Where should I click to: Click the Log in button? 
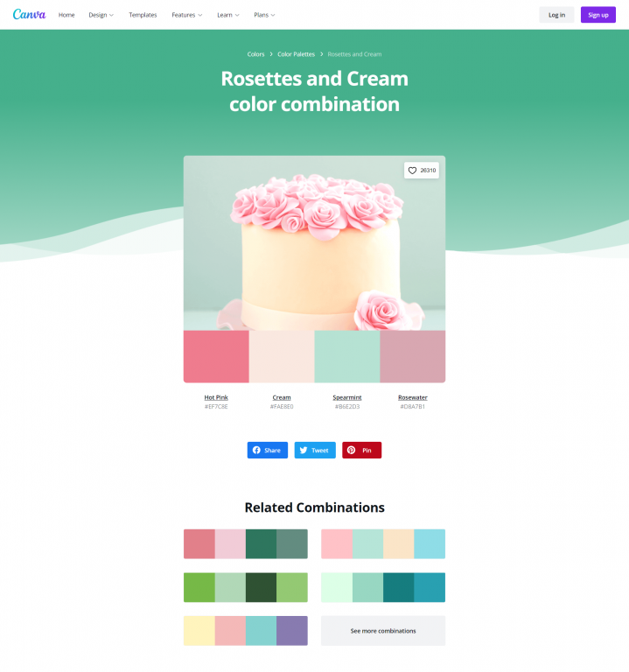coord(556,15)
